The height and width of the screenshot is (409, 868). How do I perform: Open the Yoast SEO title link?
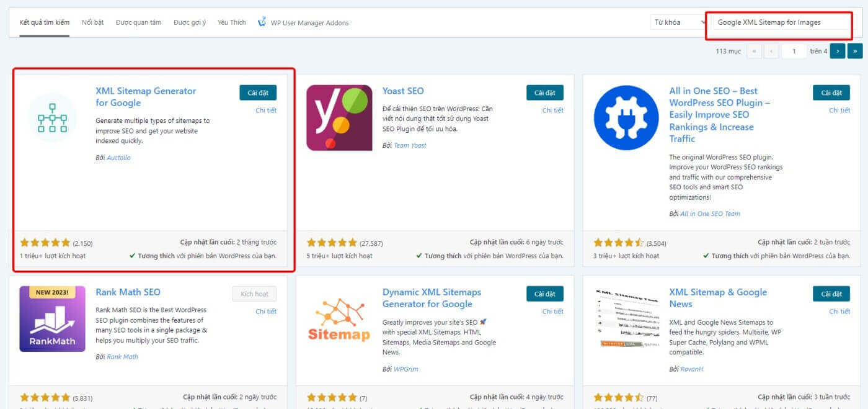(x=403, y=91)
